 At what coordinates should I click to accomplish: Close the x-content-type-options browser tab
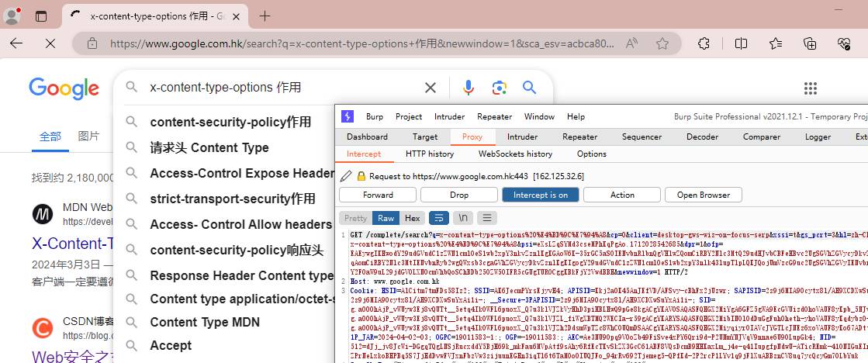(237, 16)
